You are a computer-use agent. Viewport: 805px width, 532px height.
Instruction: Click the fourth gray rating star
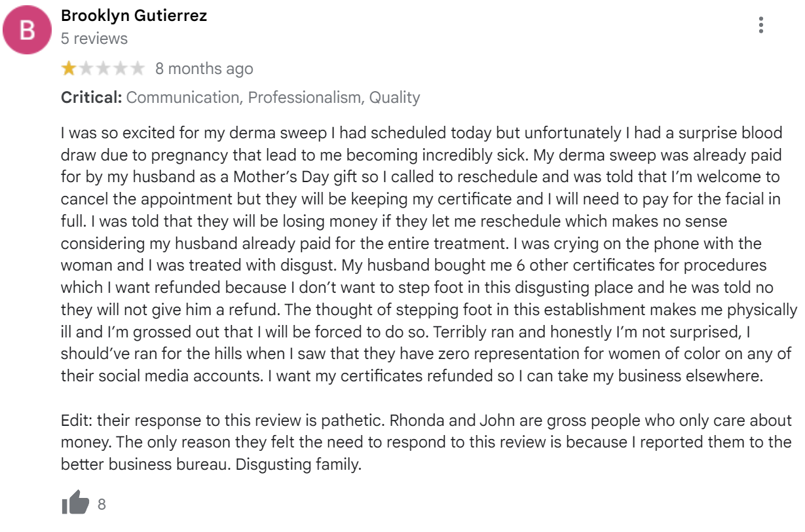click(x=120, y=68)
